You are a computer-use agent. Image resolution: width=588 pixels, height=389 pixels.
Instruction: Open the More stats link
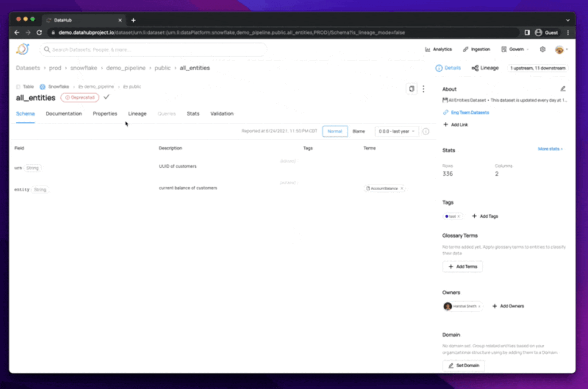(550, 149)
